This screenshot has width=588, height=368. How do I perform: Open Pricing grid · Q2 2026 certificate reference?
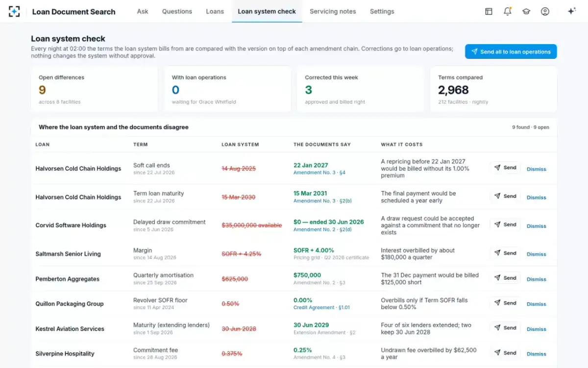tap(331, 258)
